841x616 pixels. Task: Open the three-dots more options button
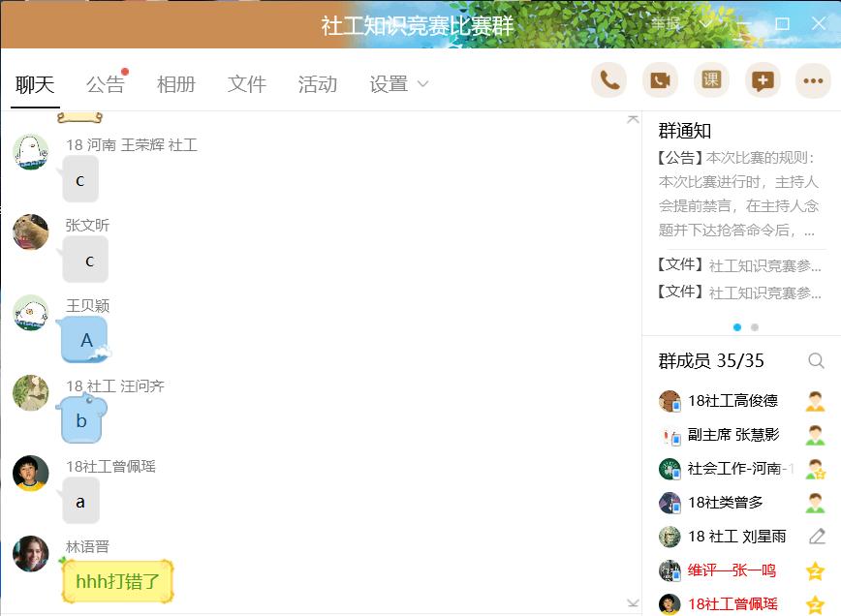[813, 80]
